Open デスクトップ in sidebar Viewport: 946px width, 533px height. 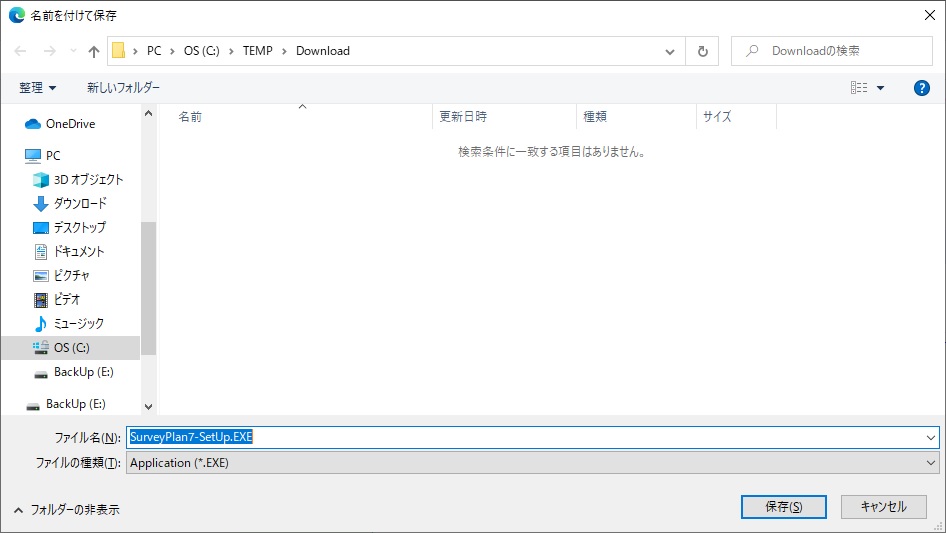pyautogui.click(x=80, y=228)
